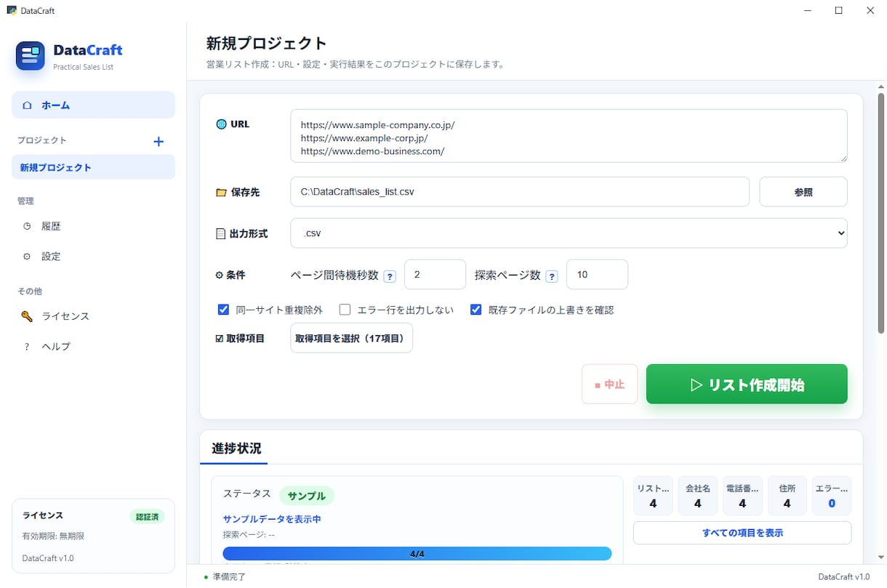The image size is (887, 588).
Task: Click the document icon beside 出力形式
Action: [x=221, y=234]
